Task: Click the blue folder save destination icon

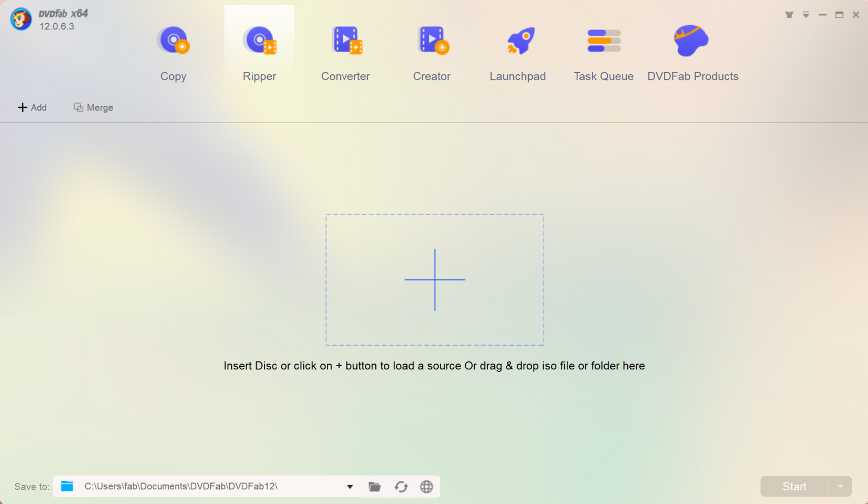Action: pyautogui.click(x=67, y=486)
